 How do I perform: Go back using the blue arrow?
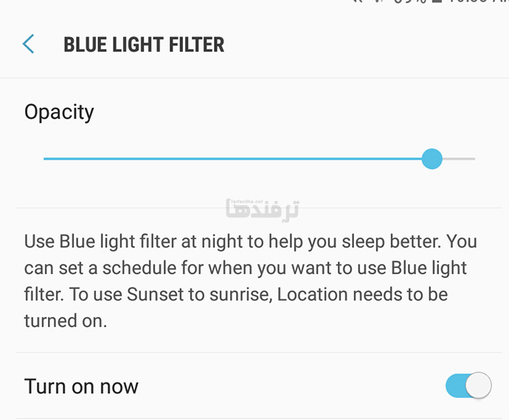pos(28,44)
